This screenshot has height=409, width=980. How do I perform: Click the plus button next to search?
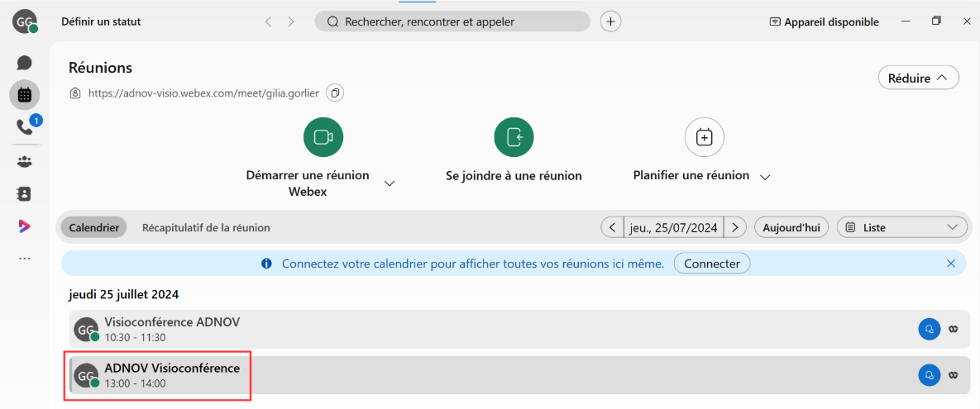610,21
